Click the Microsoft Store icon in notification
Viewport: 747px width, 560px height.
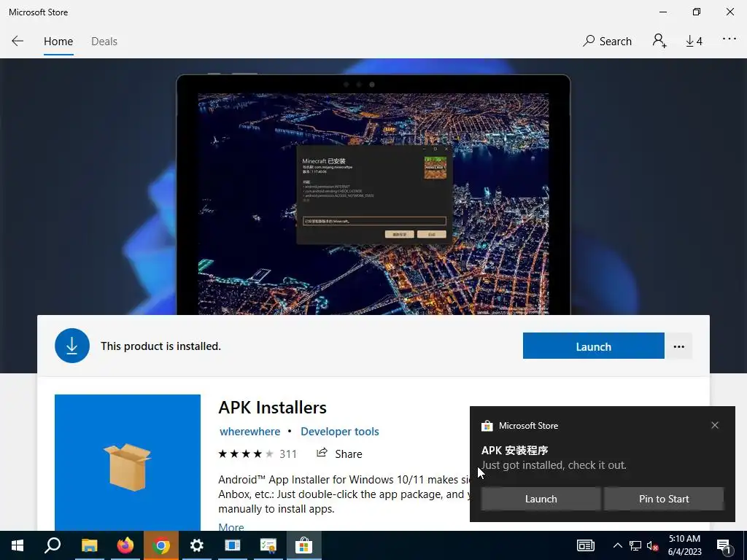tap(487, 426)
